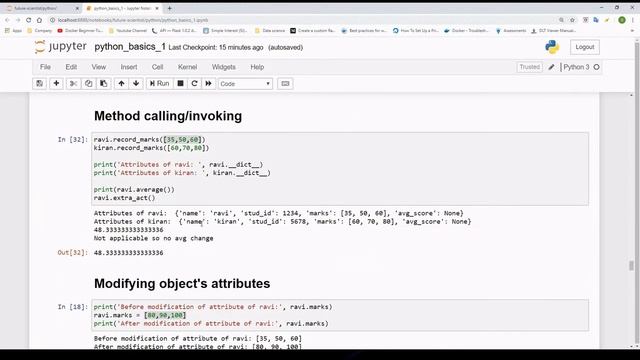Click the ravi.extra_act() code line
640x360 pixels.
pos(124,198)
